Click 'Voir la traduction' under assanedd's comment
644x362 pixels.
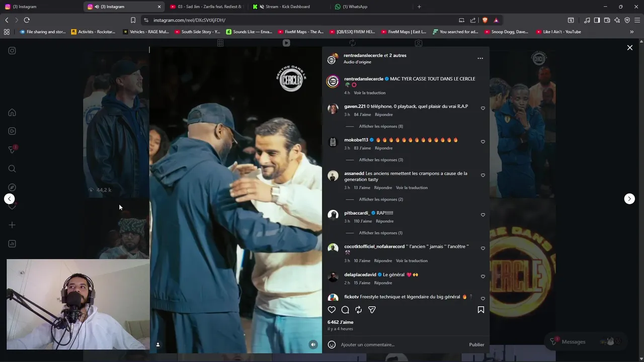(412, 188)
